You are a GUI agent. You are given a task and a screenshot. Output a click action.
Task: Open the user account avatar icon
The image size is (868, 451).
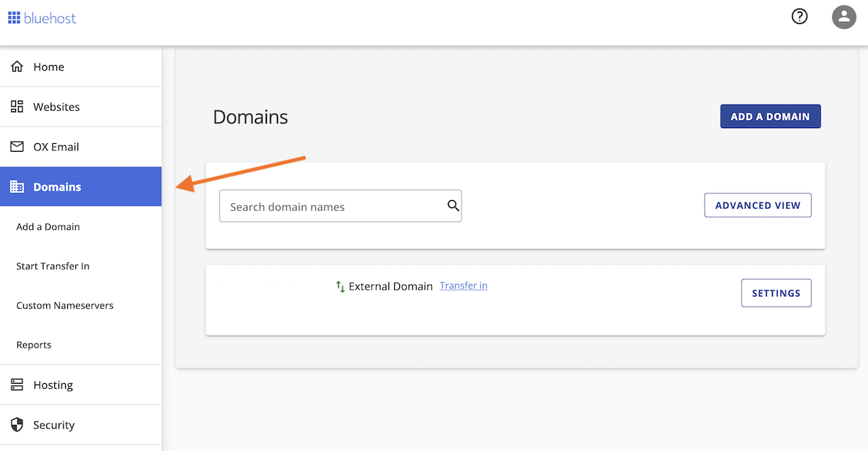pos(844,17)
